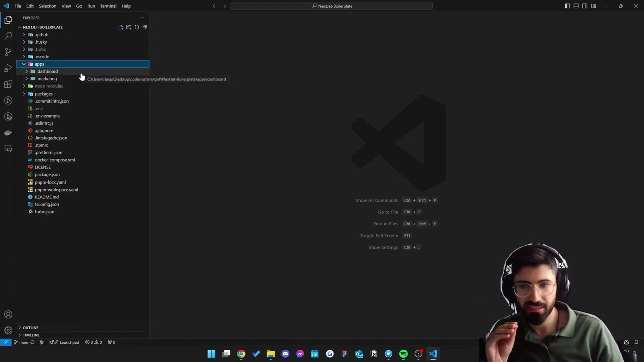
Task: Open the Accounts menu icon
Action: point(8,315)
